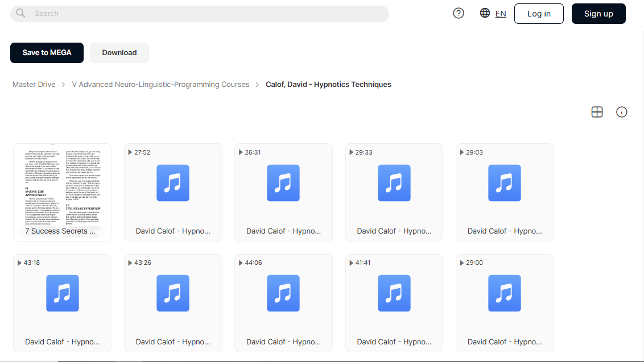Click the Download button
Image resolution: width=644 pixels, height=362 pixels.
tap(119, 52)
